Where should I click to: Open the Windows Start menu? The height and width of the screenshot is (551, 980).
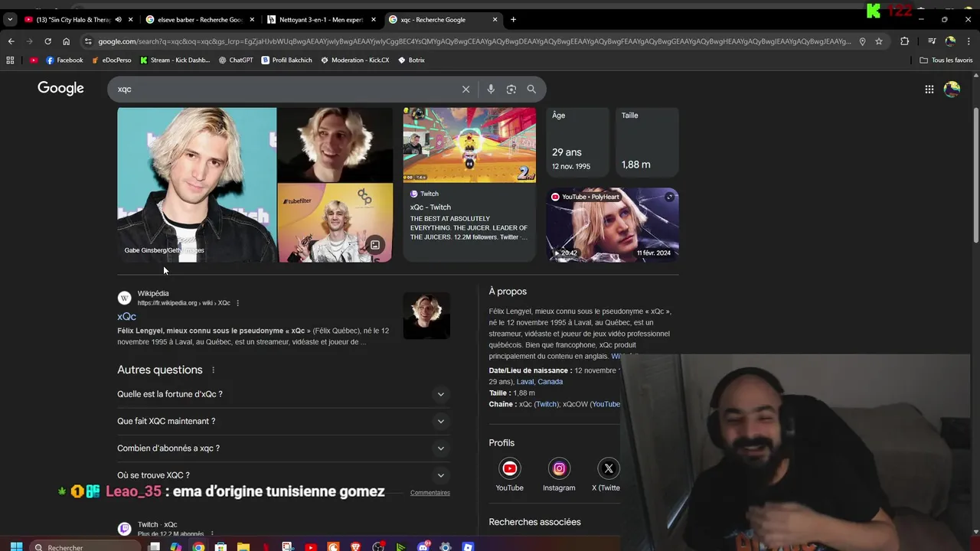click(16, 546)
